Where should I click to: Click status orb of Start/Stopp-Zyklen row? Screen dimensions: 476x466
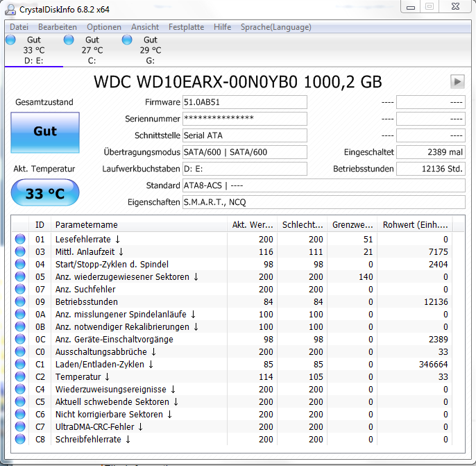click(x=20, y=264)
